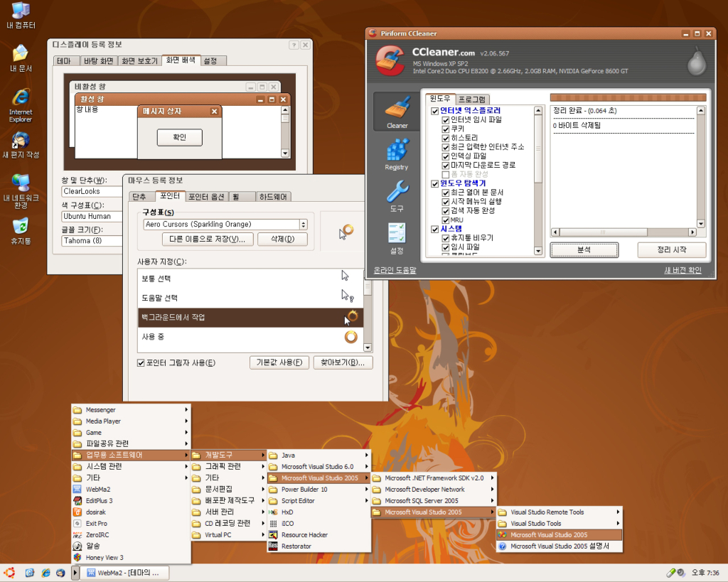Launch Honey View 3 from the start menu
728x582 pixels.
pyautogui.click(x=132, y=557)
